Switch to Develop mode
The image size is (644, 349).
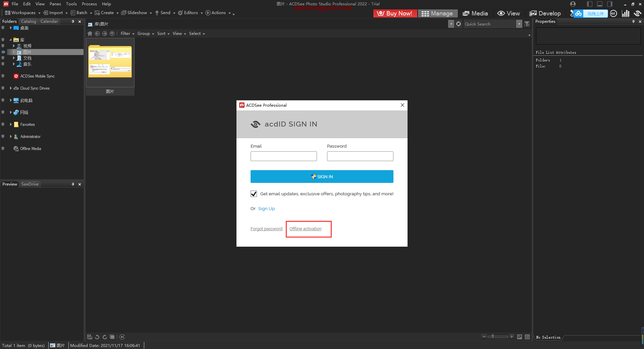pyautogui.click(x=545, y=13)
